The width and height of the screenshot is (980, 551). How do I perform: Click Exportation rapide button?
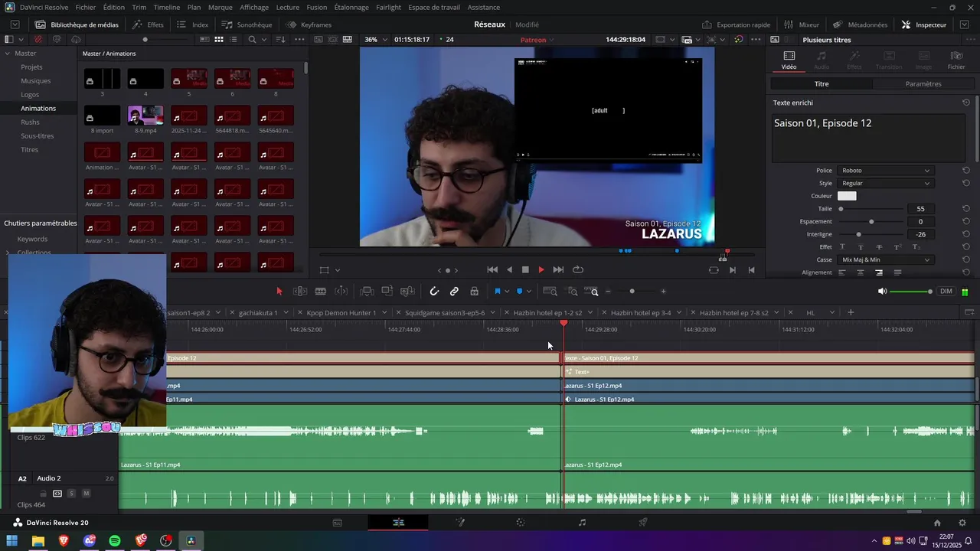[x=736, y=24]
